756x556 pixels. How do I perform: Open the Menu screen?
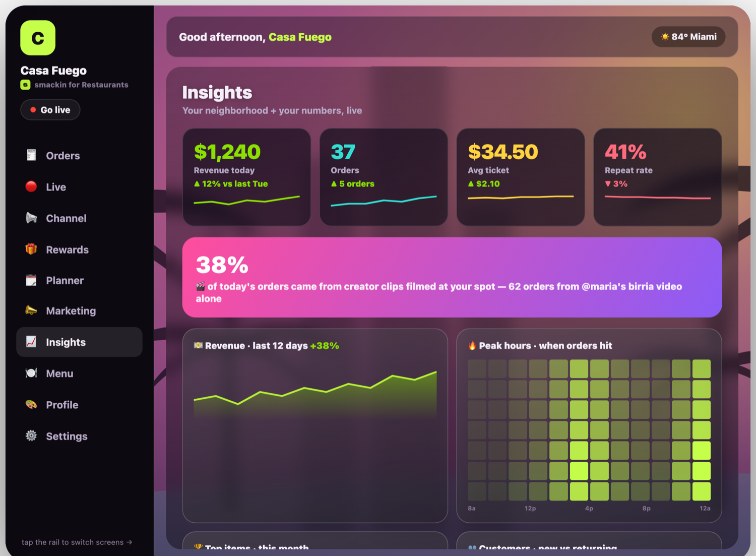(79, 373)
